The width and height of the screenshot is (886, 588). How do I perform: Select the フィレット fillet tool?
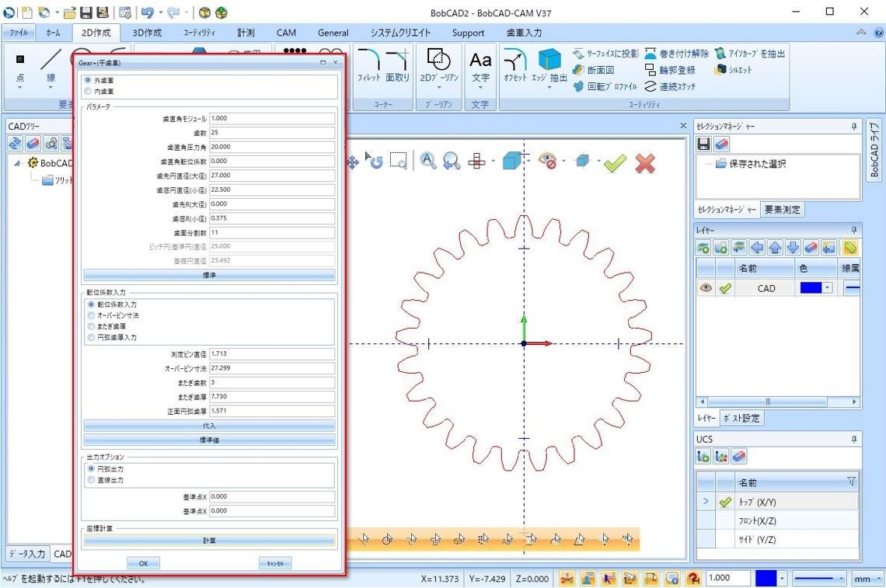click(368, 66)
